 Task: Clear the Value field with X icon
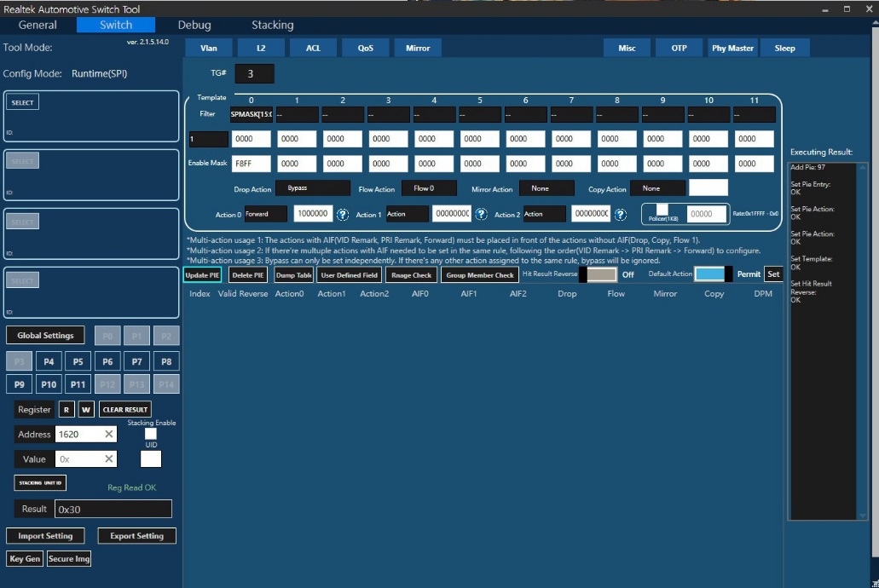point(109,458)
